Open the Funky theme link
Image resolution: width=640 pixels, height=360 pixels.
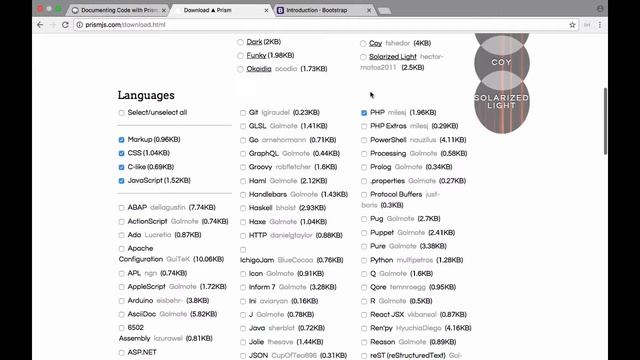[x=256, y=55]
